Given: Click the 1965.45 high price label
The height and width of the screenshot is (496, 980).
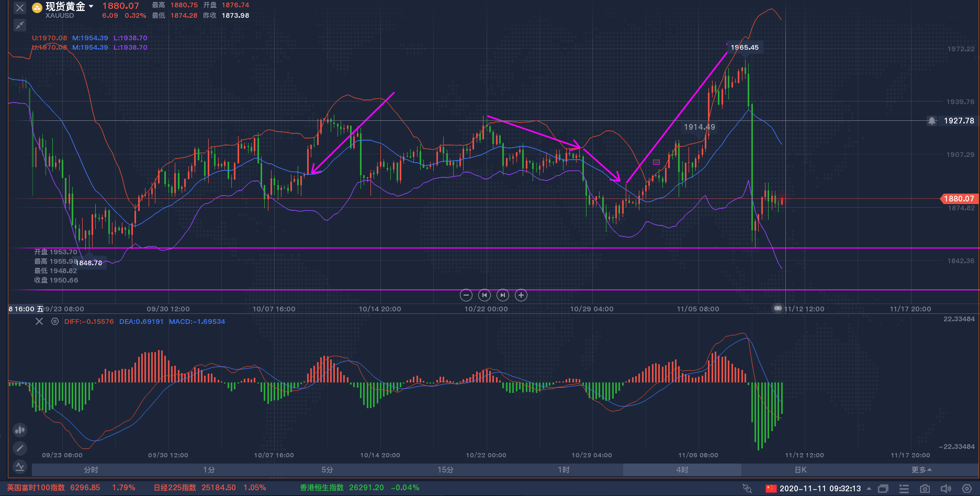Looking at the screenshot, I should coord(745,48).
